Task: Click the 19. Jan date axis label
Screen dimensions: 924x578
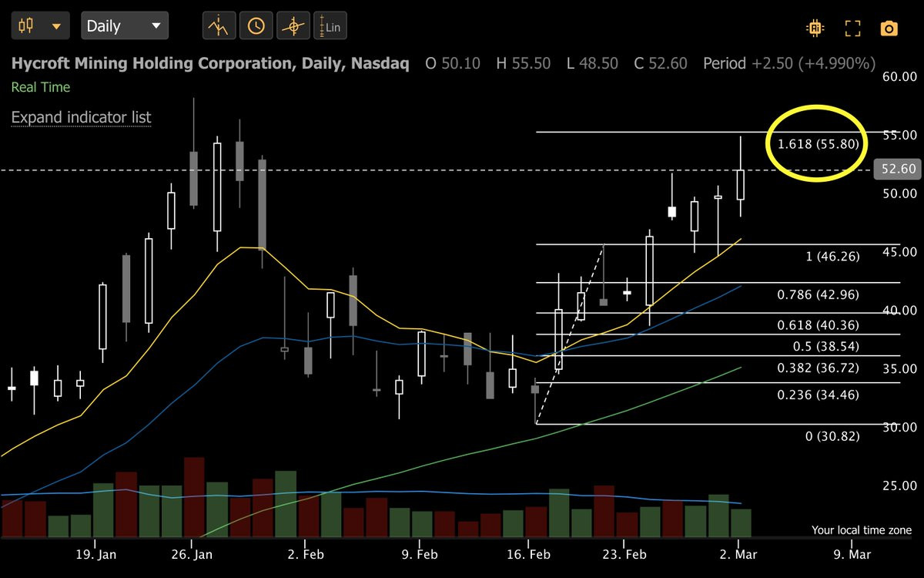Action: click(97, 553)
